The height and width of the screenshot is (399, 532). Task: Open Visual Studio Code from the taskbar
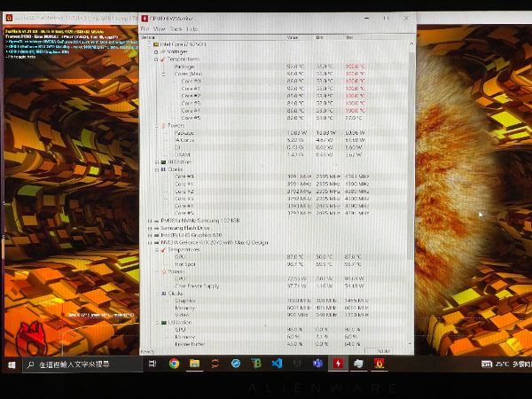click(x=277, y=364)
